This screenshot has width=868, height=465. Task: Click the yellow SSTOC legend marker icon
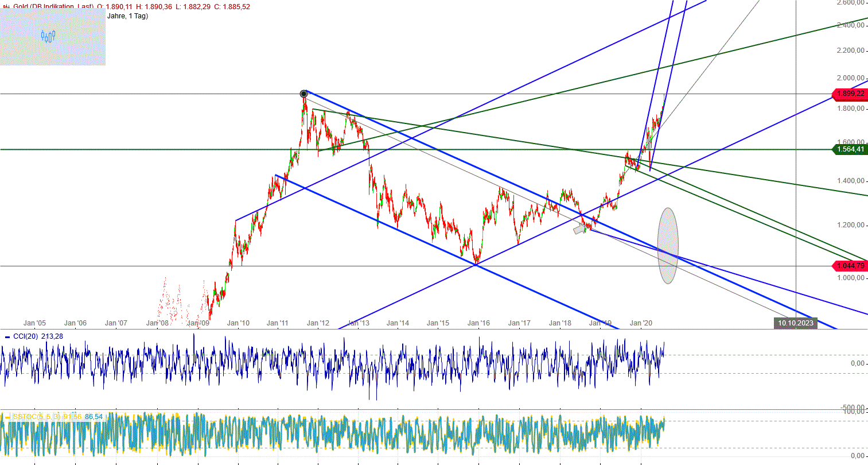coord(6,415)
